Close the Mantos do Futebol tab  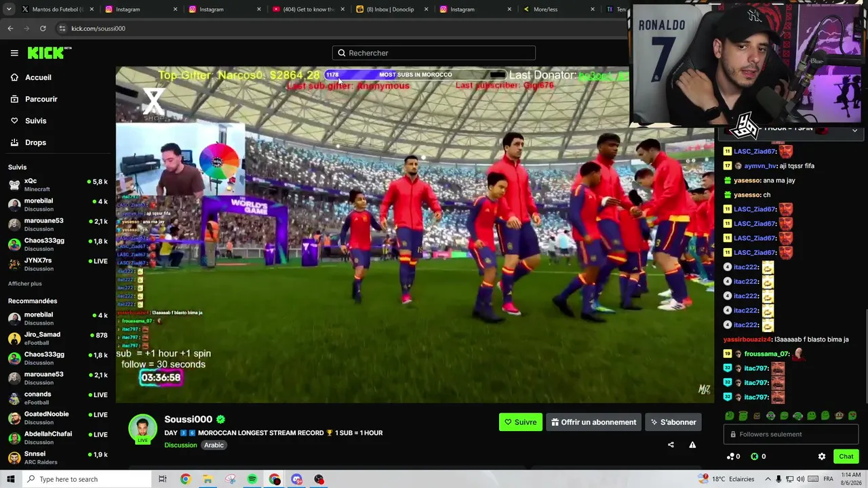(92, 9)
